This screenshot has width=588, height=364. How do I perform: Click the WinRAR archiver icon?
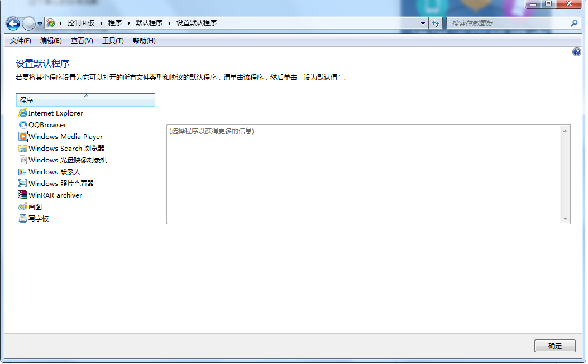pyautogui.click(x=23, y=195)
